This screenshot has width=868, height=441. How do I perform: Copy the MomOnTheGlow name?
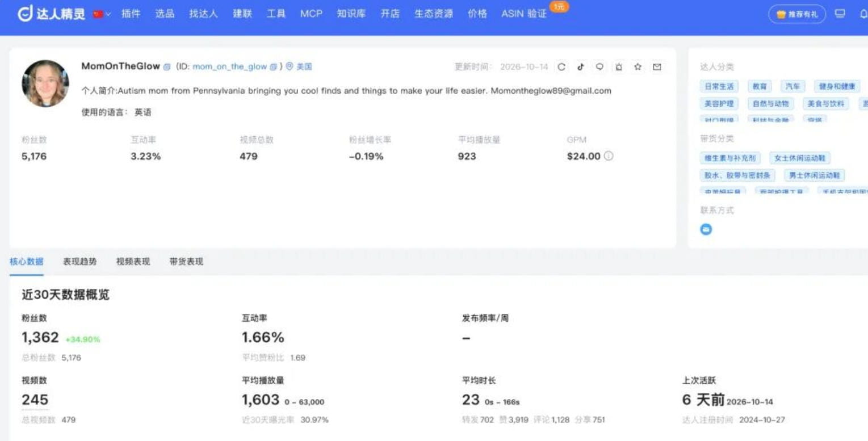167,67
